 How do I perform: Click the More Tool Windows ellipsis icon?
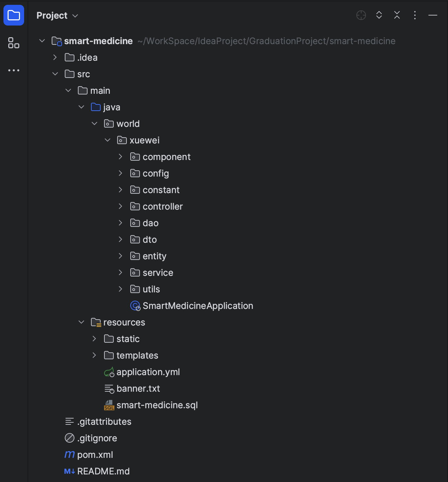pyautogui.click(x=14, y=70)
